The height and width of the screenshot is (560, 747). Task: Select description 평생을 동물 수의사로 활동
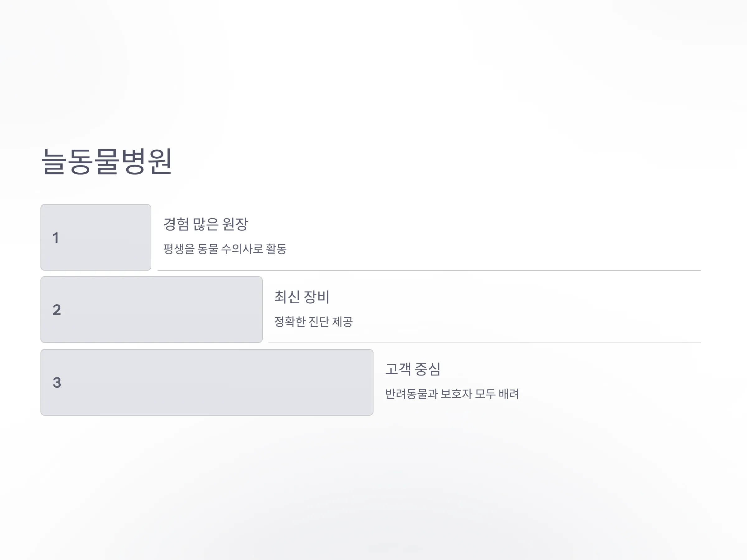[x=225, y=249]
